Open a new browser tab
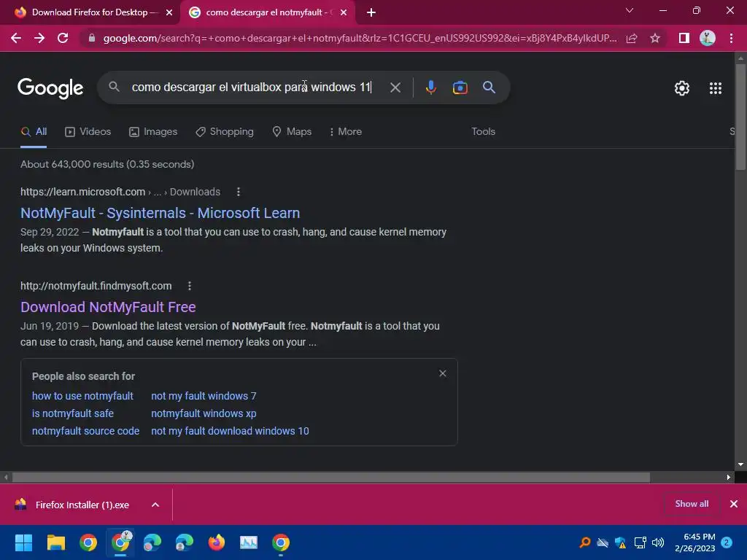 [371, 12]
